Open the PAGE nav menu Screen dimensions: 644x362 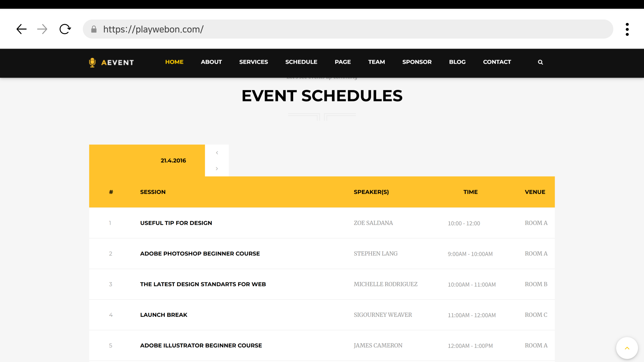click(x=342, y=62)
